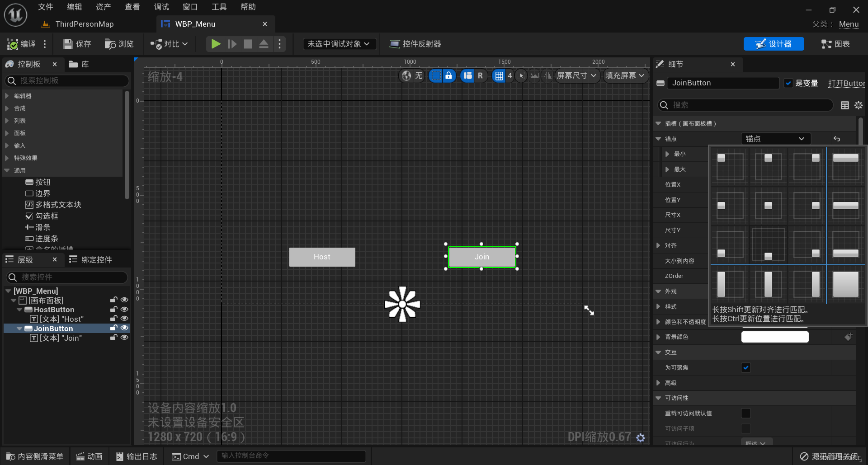This screenshot has height=465, width=868.
Task: Click the JoinButton name field
Action: [x=724, y=83]
